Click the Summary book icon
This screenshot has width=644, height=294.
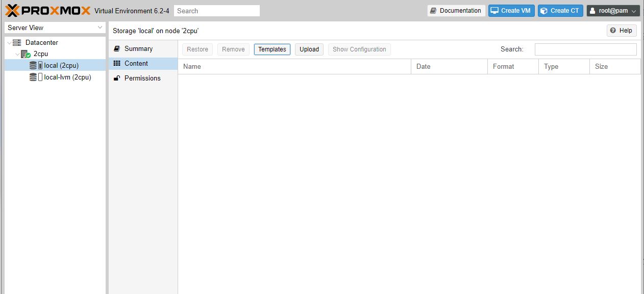(117, 49)
